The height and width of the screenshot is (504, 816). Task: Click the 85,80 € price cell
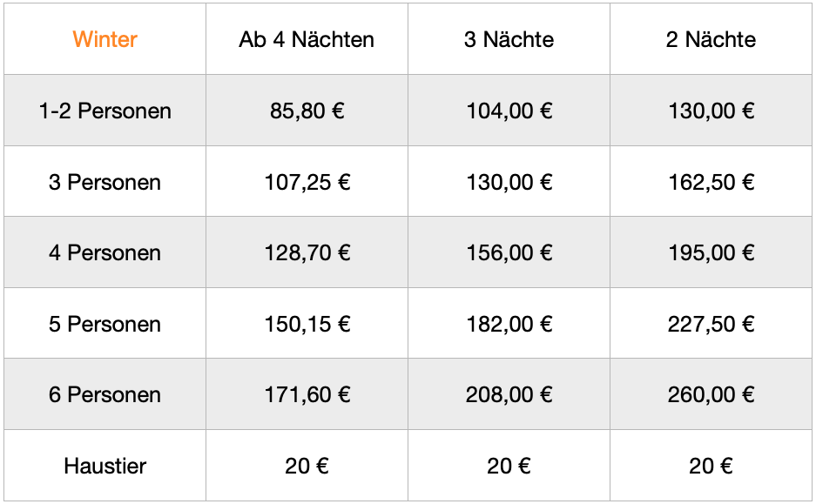(307, 111)
